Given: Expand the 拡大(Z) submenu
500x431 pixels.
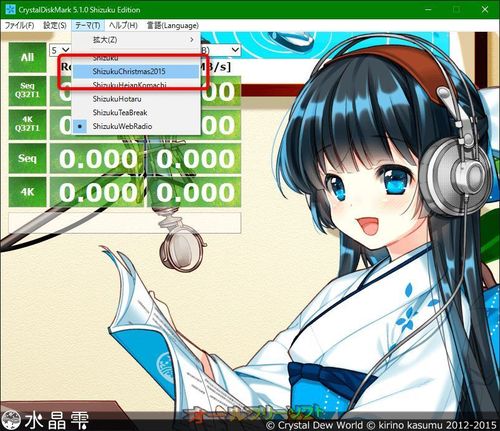Looking at the screenshot, I should point(136,40).
